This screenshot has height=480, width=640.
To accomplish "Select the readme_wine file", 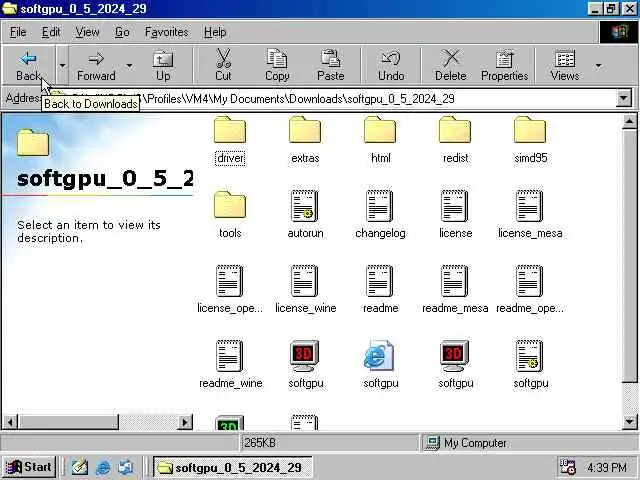I will [x=230, y=366].
